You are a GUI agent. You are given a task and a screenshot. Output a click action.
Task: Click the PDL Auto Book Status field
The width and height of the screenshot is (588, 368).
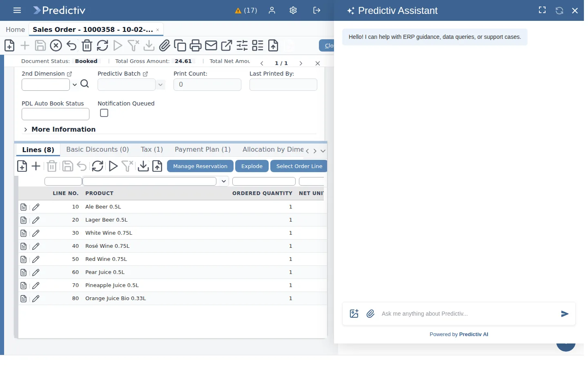pos(56,114)
